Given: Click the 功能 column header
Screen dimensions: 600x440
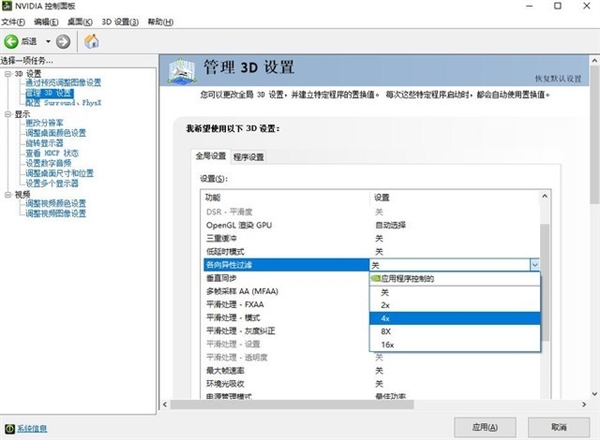Looking at the screenshot, I should coord(286,197).
